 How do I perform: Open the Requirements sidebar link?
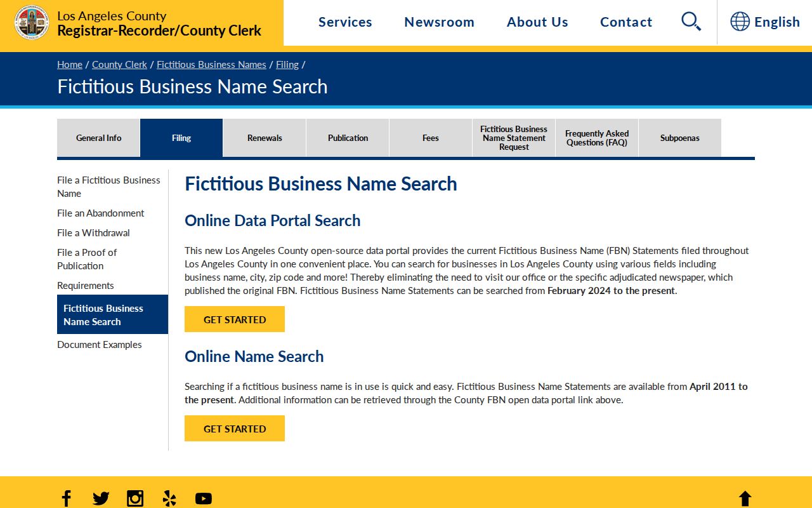86,286
